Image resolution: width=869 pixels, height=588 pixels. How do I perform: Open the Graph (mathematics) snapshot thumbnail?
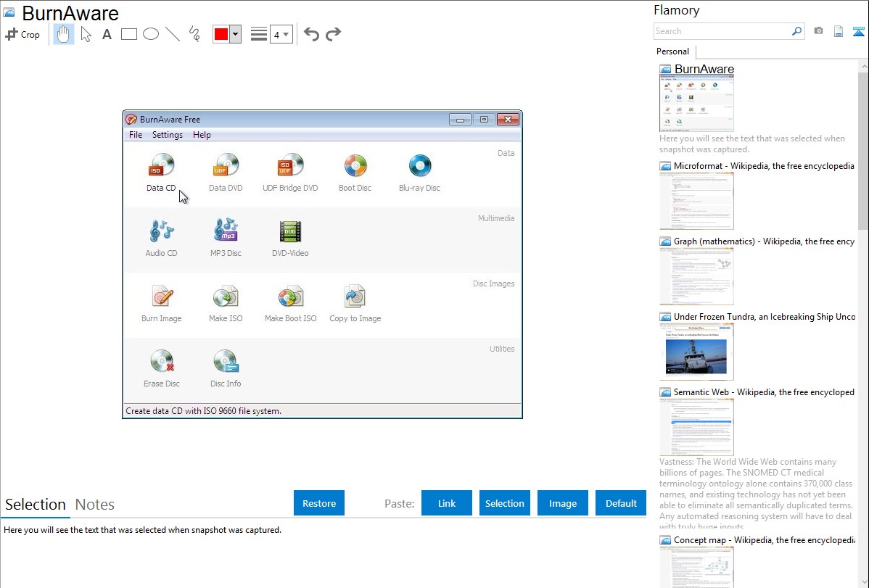click(696, 276)
